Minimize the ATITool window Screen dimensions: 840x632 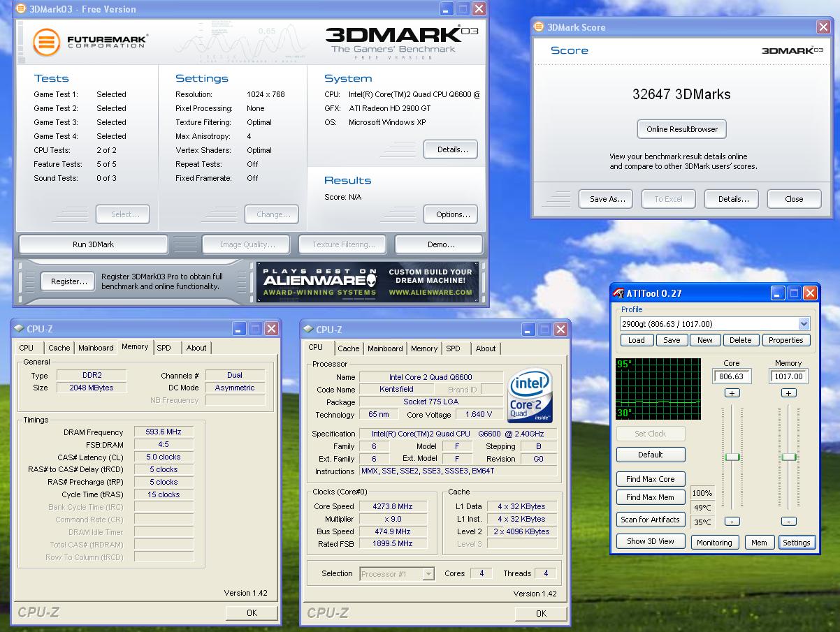click(x=778, y=293)
